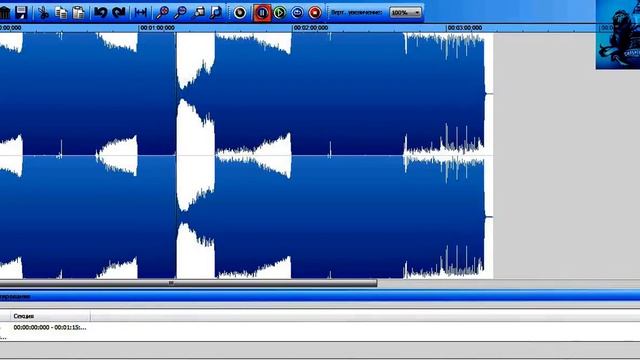
Task: Click the Copy icon in toolbar
Action: coord(61,13)
